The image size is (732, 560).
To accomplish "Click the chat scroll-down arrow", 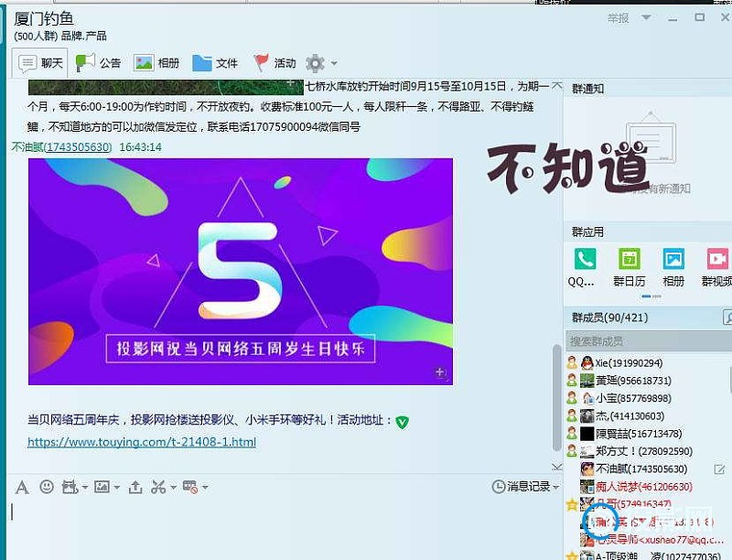I will click(557, 467).
